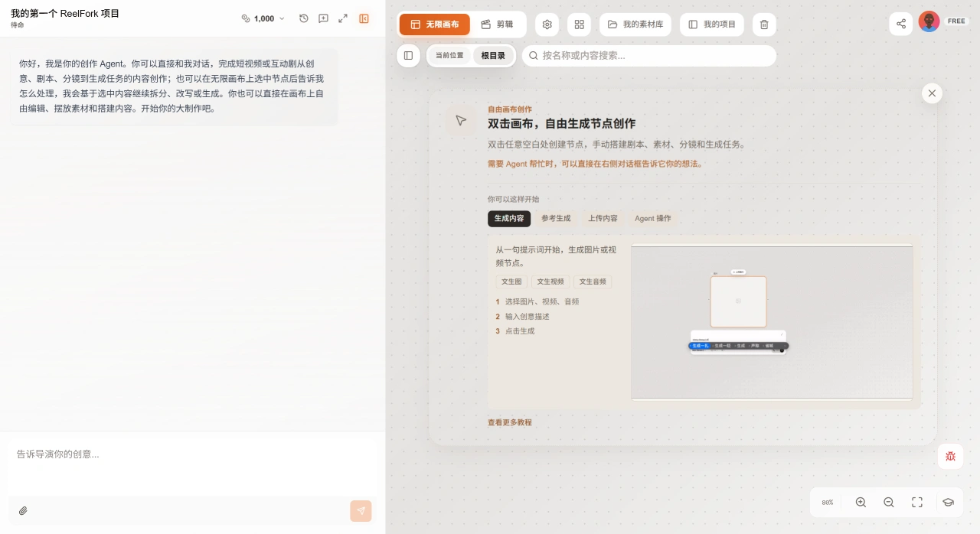
Task: Click the cursor pointer icon in guide card
Action: [461, 121]
